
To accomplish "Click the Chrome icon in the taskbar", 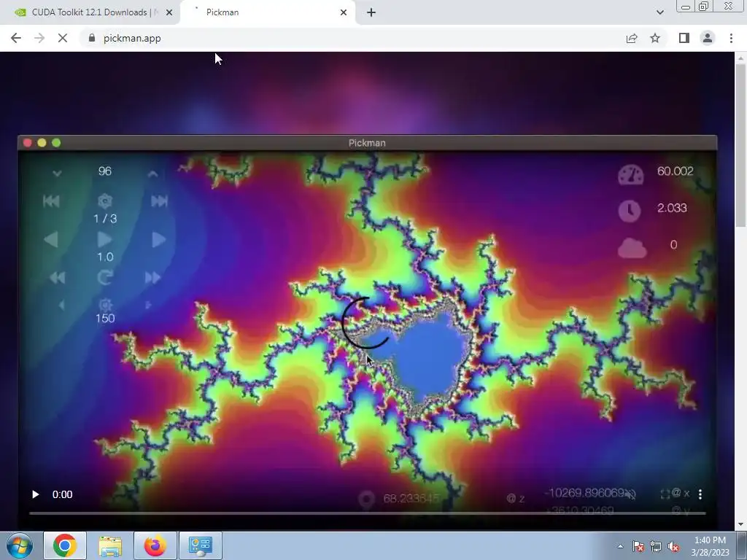I will (x=65, y=545).
